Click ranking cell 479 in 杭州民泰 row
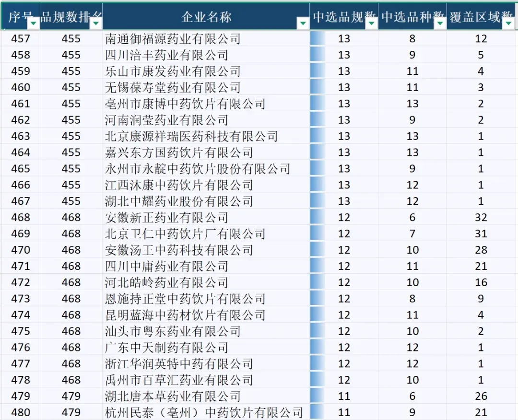Screen dimensions: 518x420 (x=71, y=412)
